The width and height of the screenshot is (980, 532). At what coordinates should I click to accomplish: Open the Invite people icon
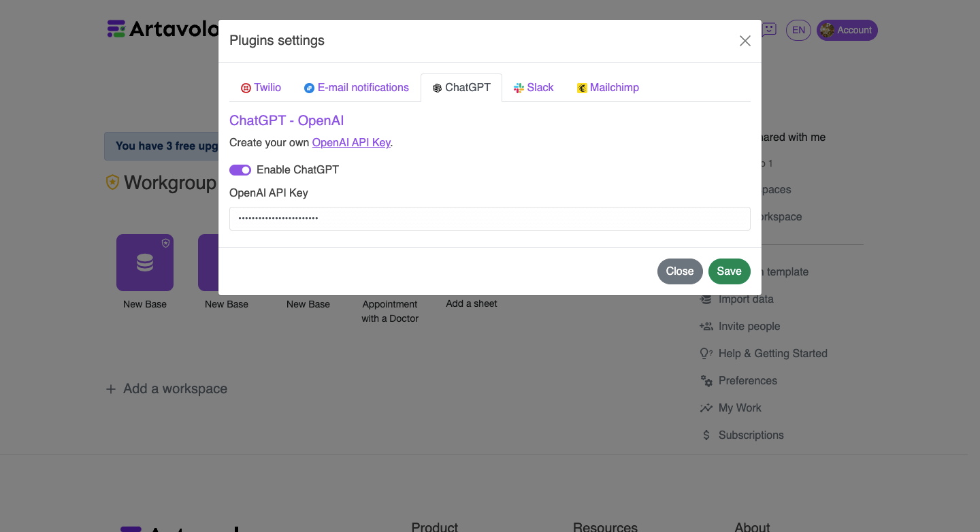point(706,326)
